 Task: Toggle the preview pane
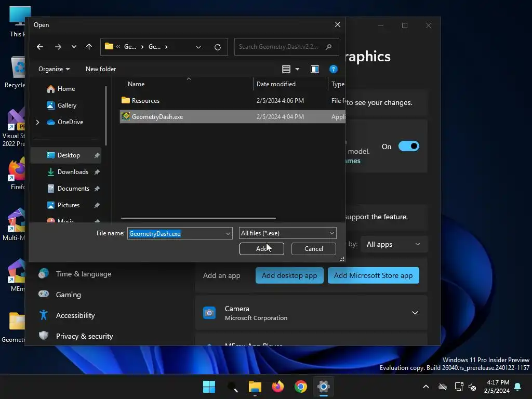coord(315,69)
